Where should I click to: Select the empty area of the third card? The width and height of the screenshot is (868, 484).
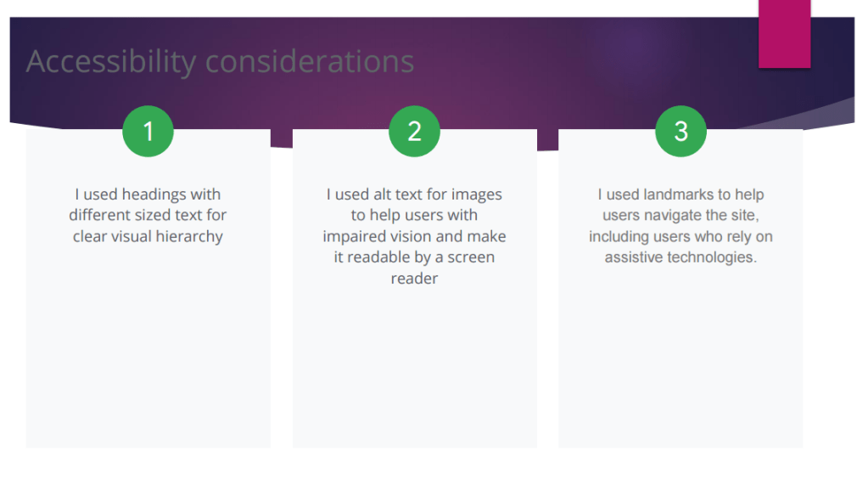point(680,357)
